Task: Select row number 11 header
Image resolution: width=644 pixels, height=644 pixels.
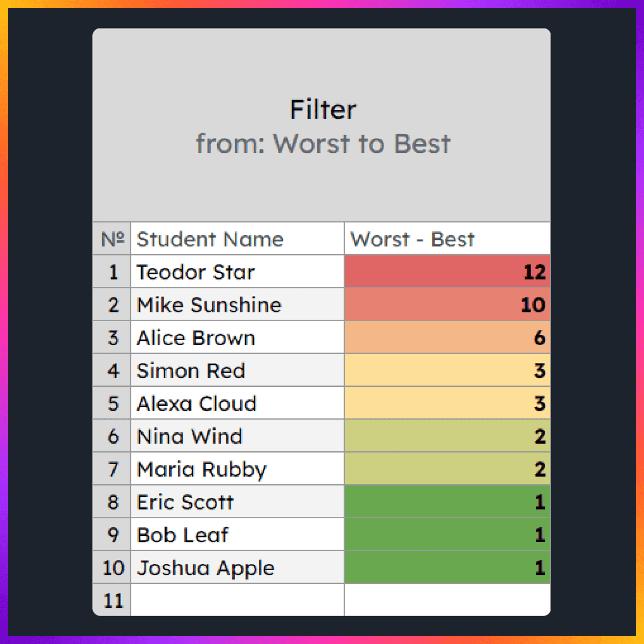Action: [x=112, y=600]
